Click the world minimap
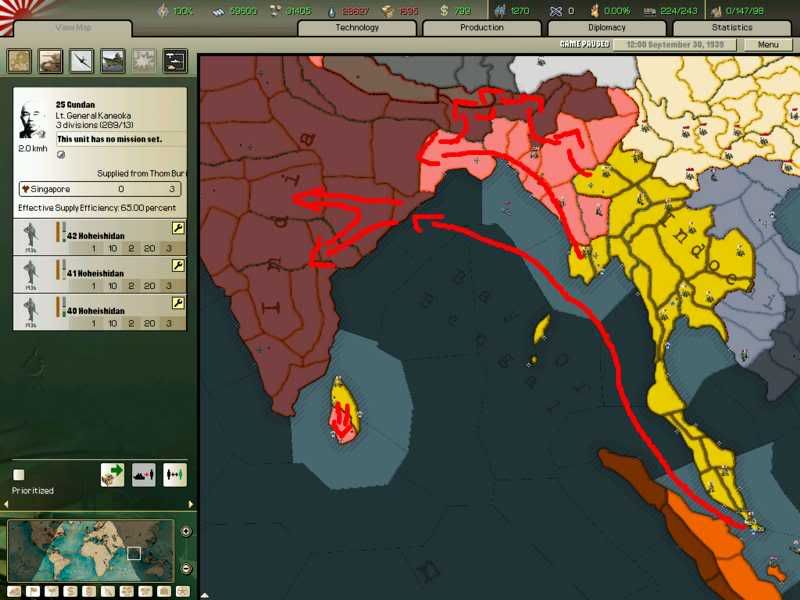Viewport: 800px width, 600px height. tap(91, 551)
